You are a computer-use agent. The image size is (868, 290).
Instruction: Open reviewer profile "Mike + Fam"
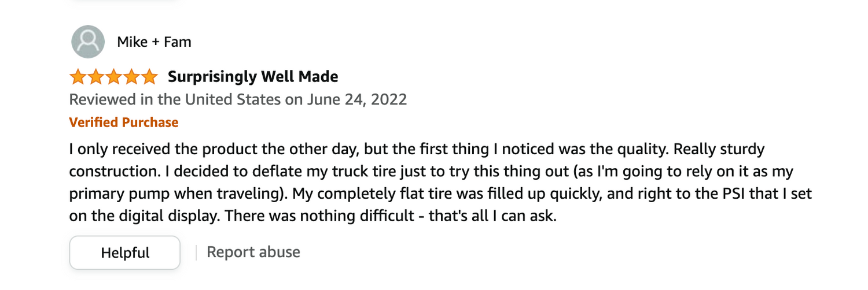pyautogui.click(x=154, y=42)
